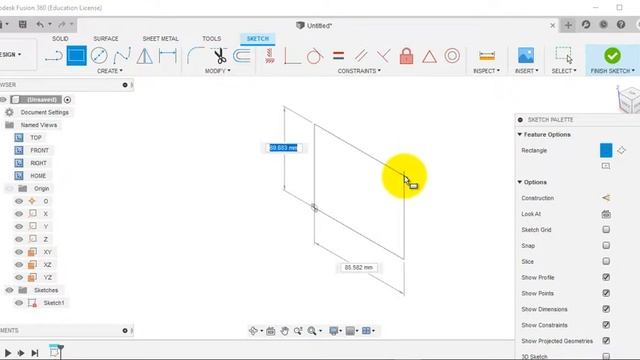Uncheck the Show Dimensions checkbox
This screenshot has width=640, height=360.
pyautogui.click(x=606, y=309)
